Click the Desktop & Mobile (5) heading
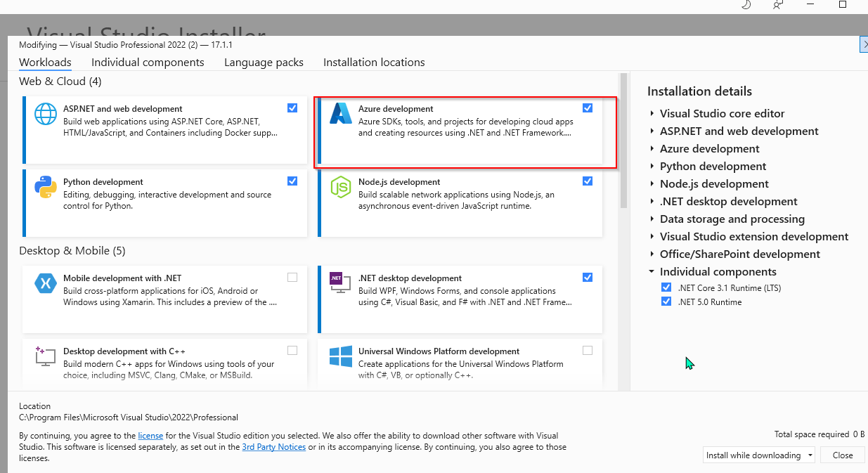The width and height of the screenshot is (868, 473). 72,251
